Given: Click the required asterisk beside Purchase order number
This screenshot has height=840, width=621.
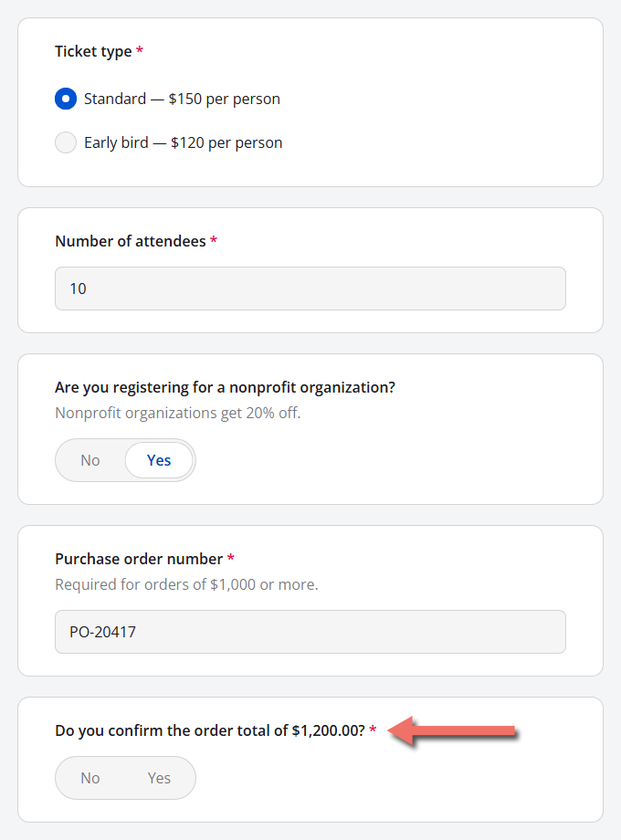Looking at the screenshot, I should pos(230,558).
